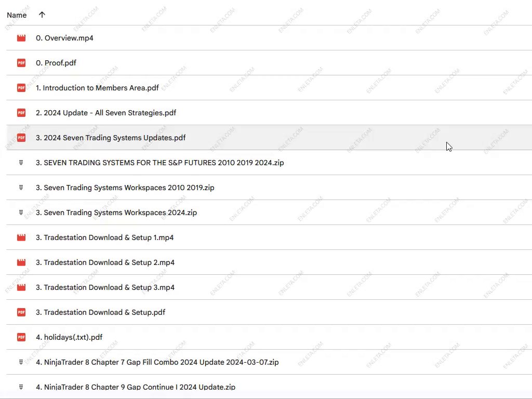The height and width of the screenshot is (399, 532).
Task: Click the PDF icon for holidays(.txt).pdf
Action: pos(21,337)
